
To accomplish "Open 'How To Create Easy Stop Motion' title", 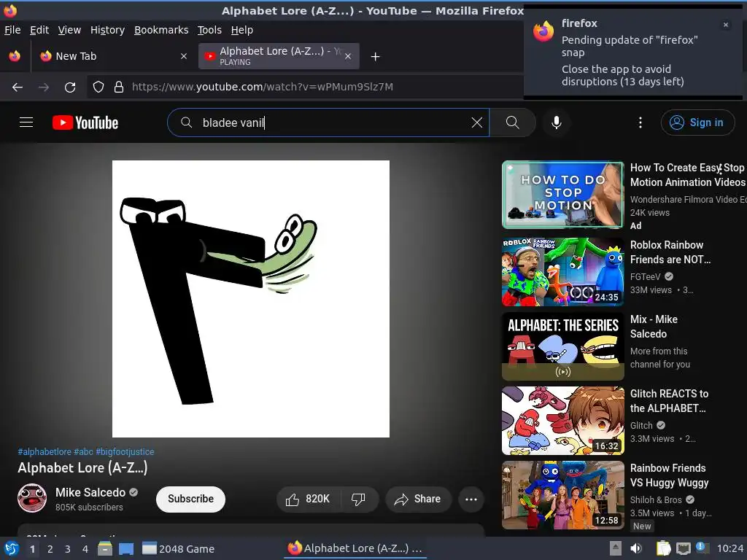I will [x=687, y=175].
